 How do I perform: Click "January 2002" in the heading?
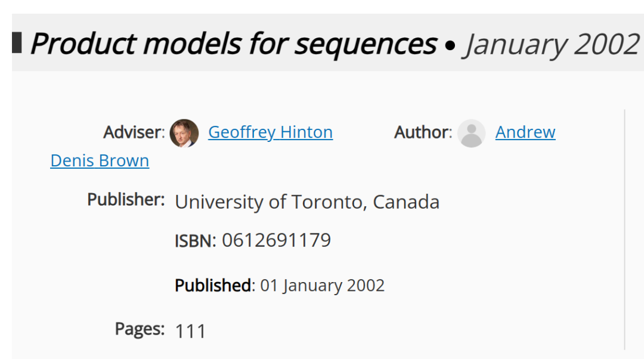[x=552, y=44]
